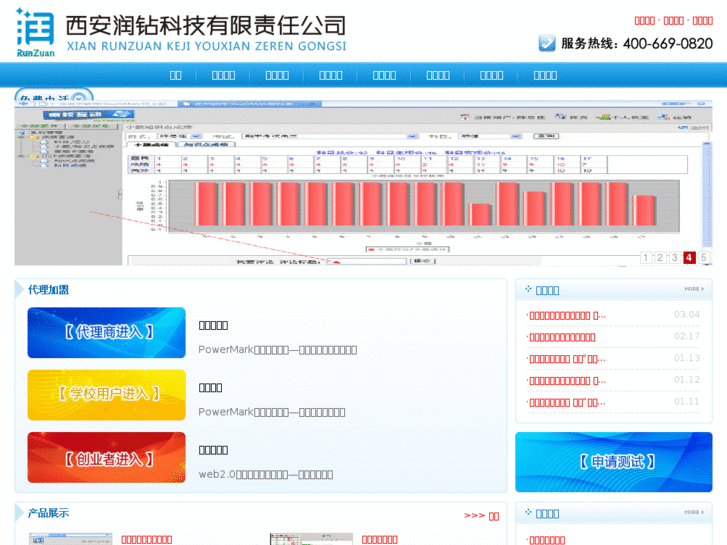The image size is (727, 545).
Task: Open the 学校用户进入 yellow banner
Action: [106, 395]
